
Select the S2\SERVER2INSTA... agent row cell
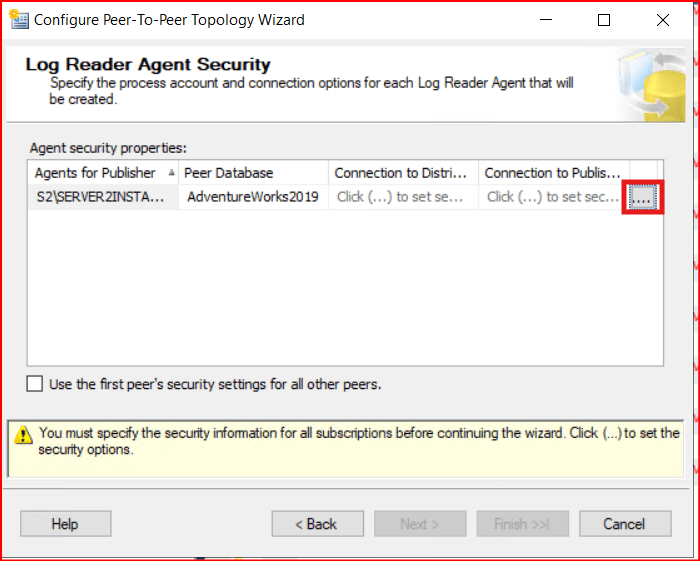tap(100, 197)
